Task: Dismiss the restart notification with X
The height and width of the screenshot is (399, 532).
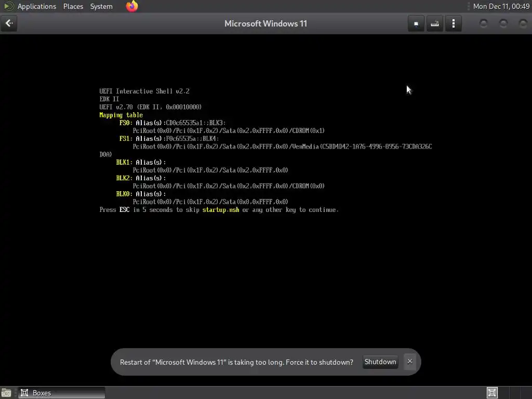Action: pos(409,362)
